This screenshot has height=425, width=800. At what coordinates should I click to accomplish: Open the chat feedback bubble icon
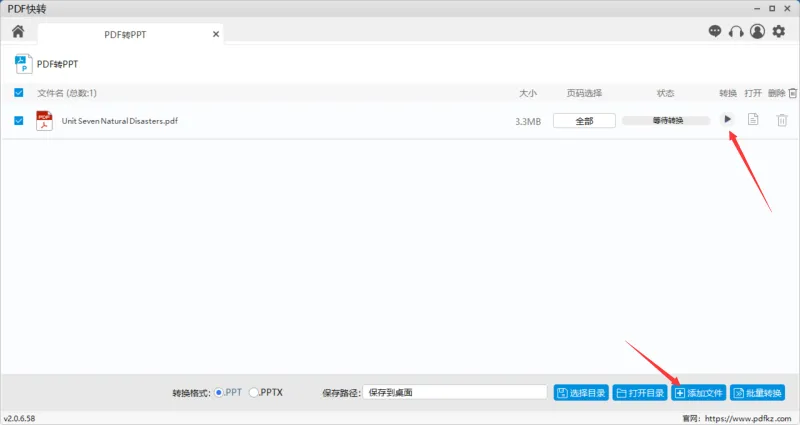click(x=715, y=32)
